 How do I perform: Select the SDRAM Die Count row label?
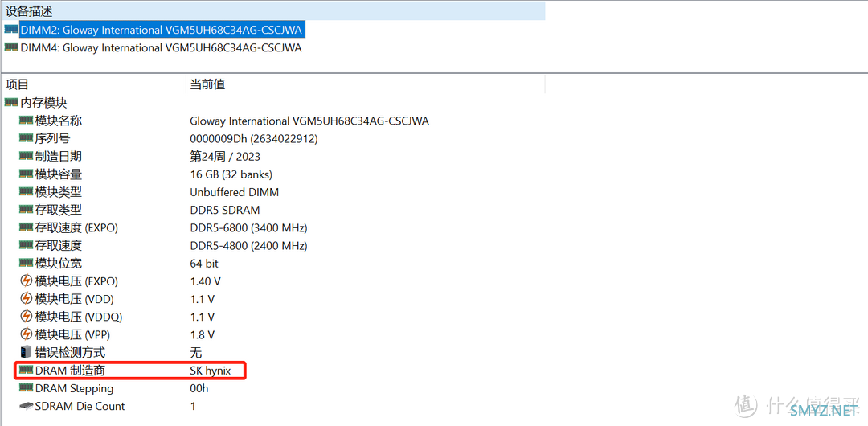(80, 406)
